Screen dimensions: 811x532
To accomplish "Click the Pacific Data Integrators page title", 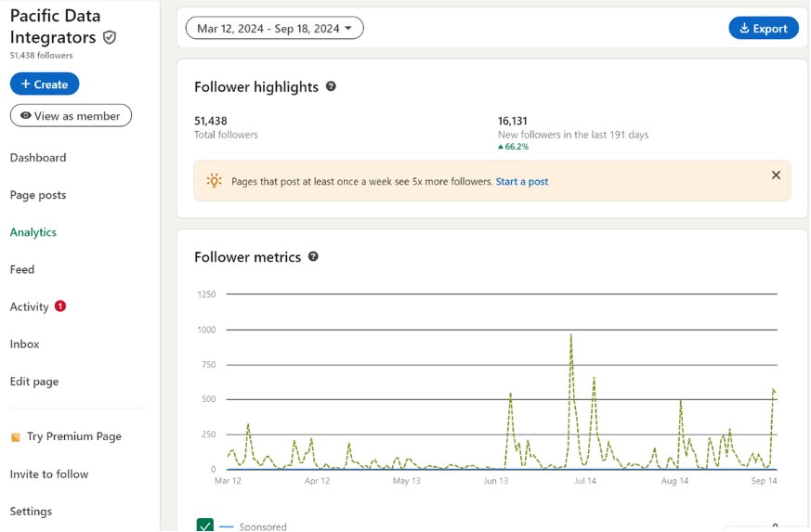I will (56, 26).
